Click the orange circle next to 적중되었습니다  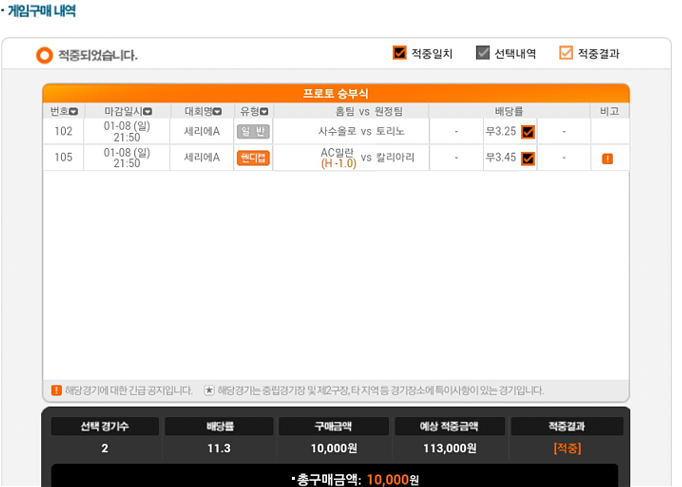[44, 55]
